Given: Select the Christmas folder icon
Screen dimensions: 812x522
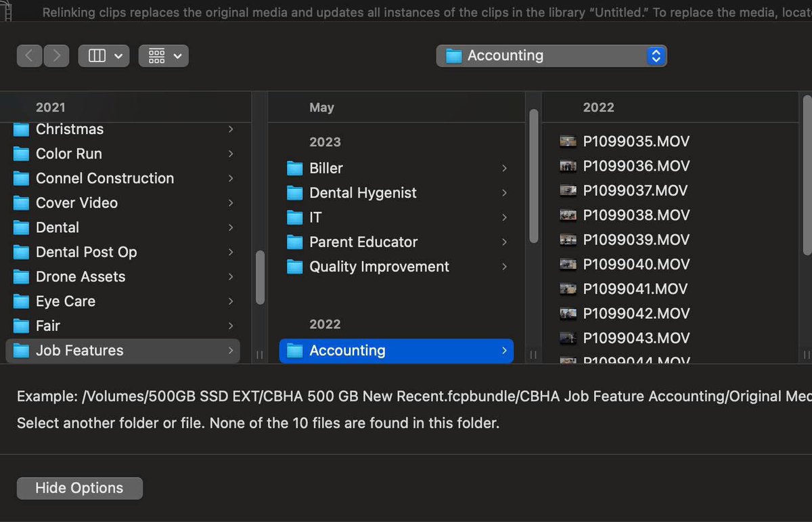Looking at the screenshot, I should (x=22, y=129).
